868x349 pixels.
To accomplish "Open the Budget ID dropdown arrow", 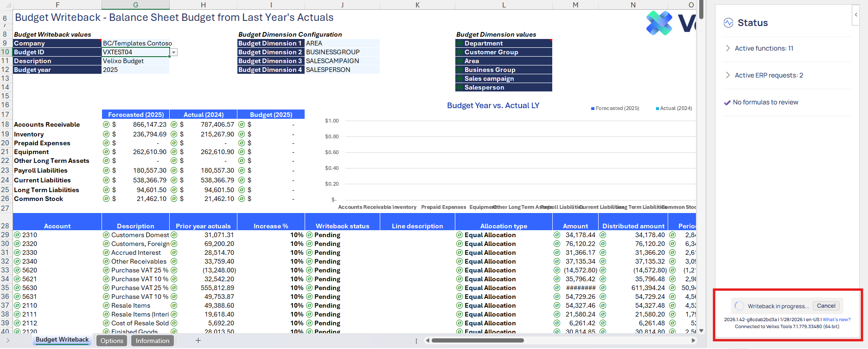I will tap(173, 52).
